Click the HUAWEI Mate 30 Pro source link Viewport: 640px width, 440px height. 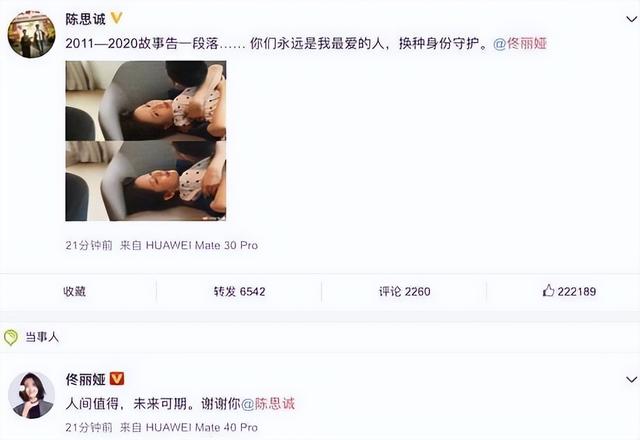[202, 245]
